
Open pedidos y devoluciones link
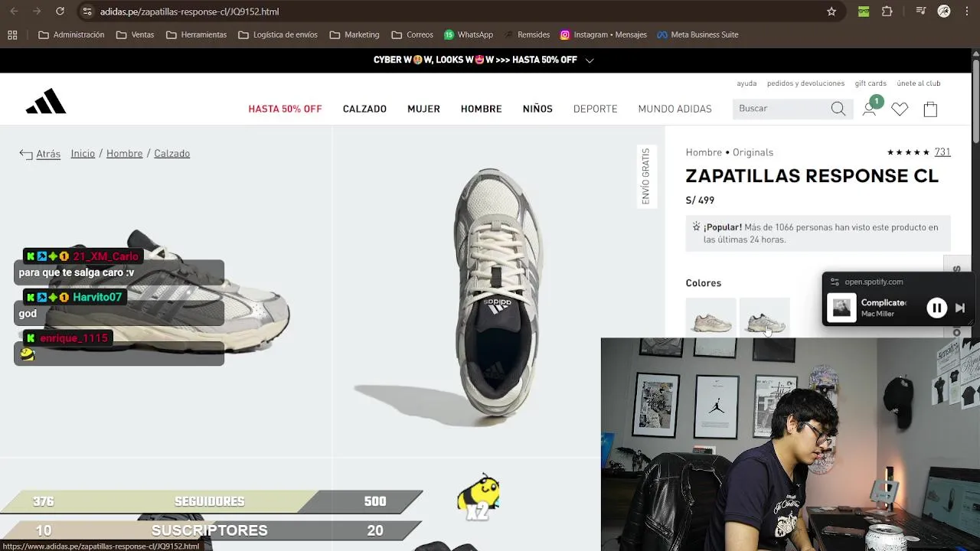(805, 83)
